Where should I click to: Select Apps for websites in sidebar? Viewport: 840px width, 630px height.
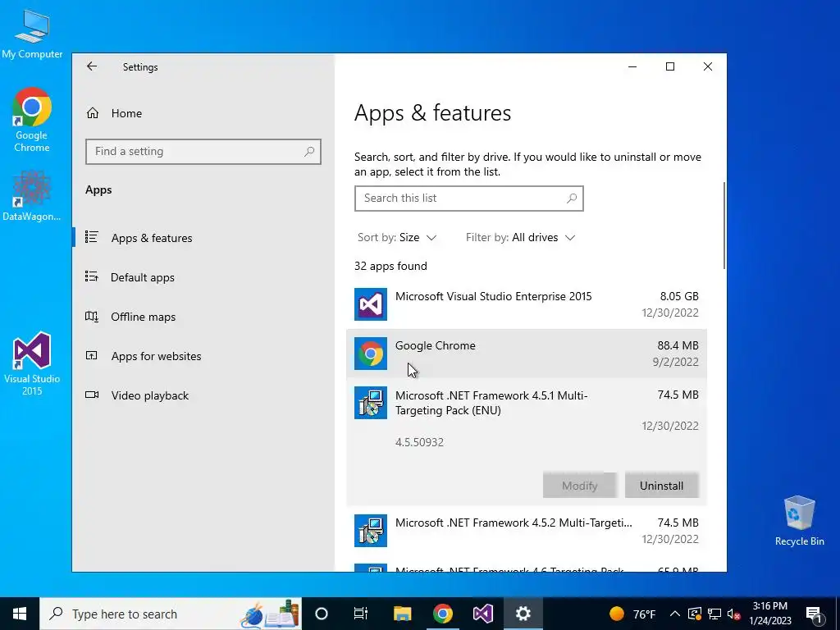pyautogui.click(x=156, y=356)
